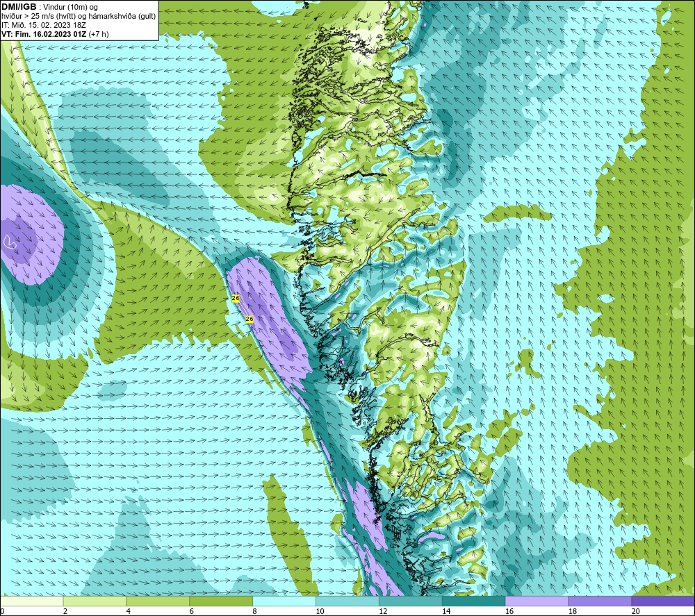Choose the 10–12 m/s light teal legend swatch

(x=347, y=601)
